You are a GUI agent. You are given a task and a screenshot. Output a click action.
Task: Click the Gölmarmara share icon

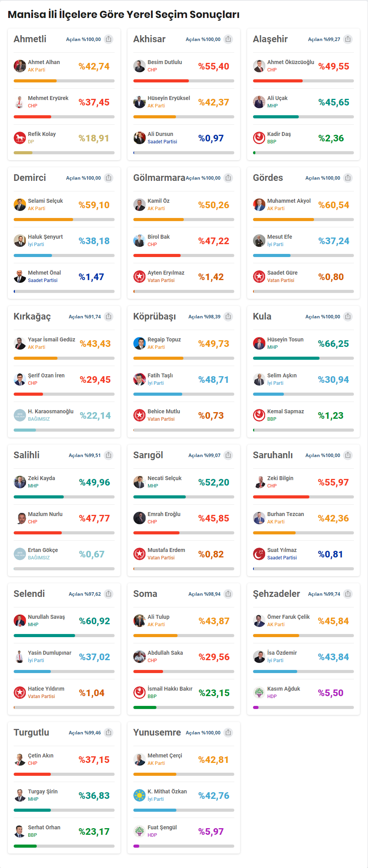[x=228, y=178]
